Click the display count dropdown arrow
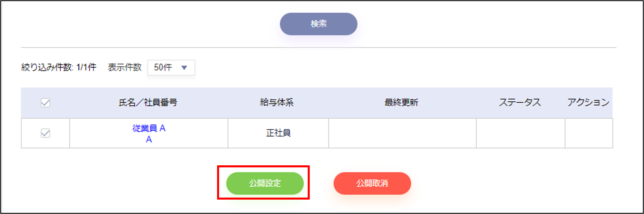644x214 pixels. click(184, 68)
